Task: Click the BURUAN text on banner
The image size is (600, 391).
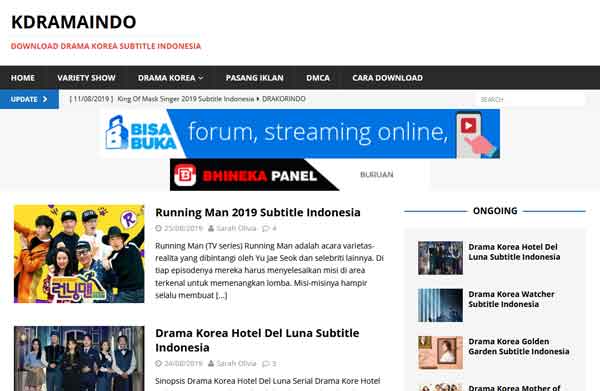Action: (x=377, y=174)
